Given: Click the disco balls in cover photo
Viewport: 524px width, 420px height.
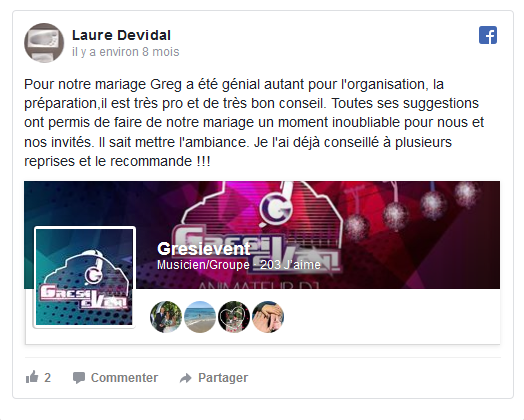Looking at the screenshot, I should coord(411,209).
